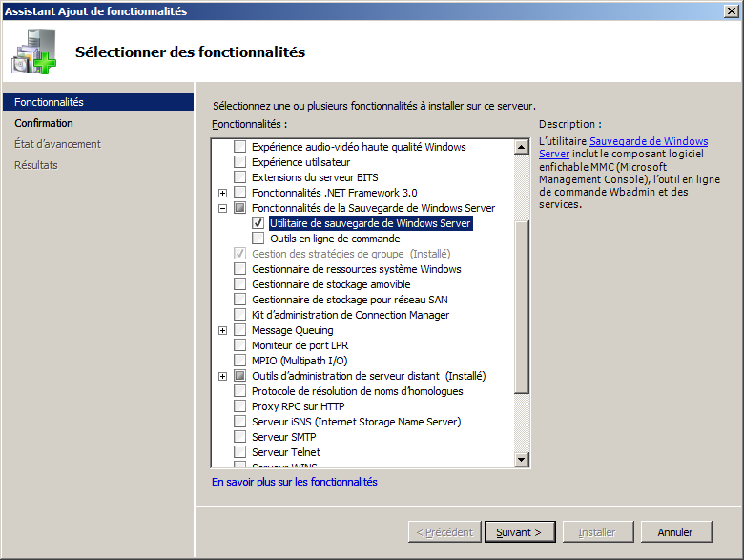Go to the Confirmation step in sidebar
The image size is (744, 560).
pos(44,123)
